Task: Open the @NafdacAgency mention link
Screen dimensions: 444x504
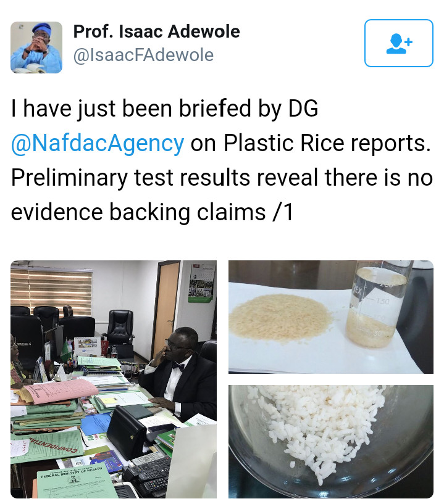Action: [x=98, y=143]
